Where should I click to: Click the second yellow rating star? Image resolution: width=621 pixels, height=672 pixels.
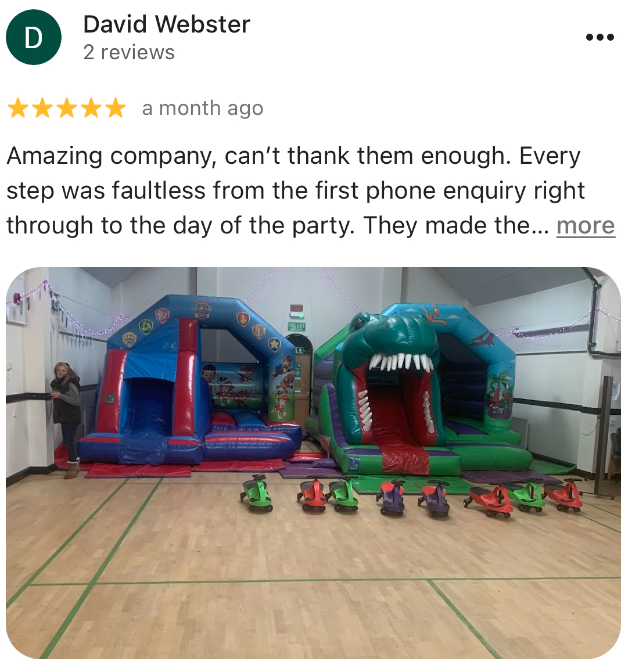pos(42,107)
